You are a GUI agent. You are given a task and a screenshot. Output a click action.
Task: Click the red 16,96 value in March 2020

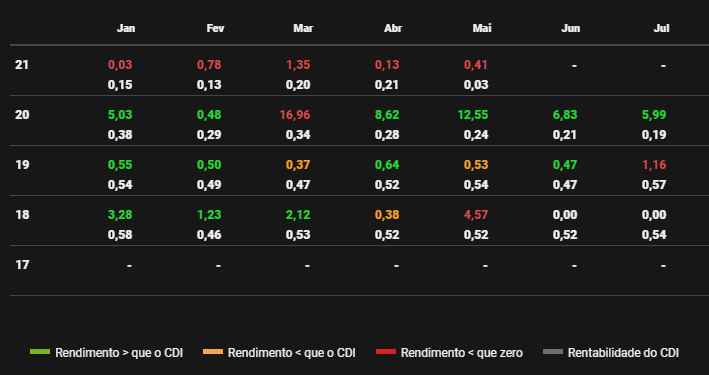pos(295,115)
